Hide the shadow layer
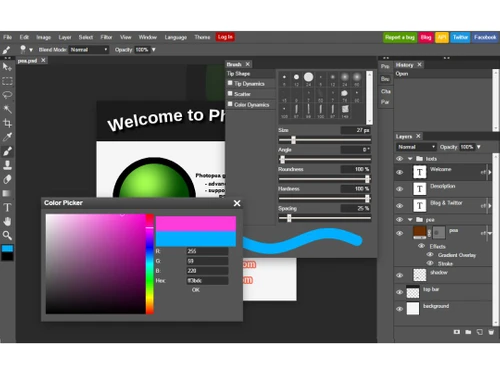 coord(399,275)
